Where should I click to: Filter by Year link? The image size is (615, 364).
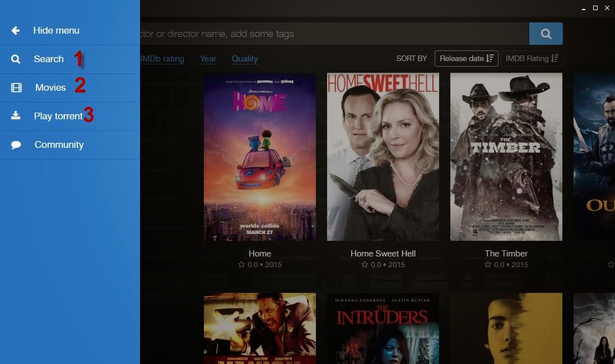(208, 59)
